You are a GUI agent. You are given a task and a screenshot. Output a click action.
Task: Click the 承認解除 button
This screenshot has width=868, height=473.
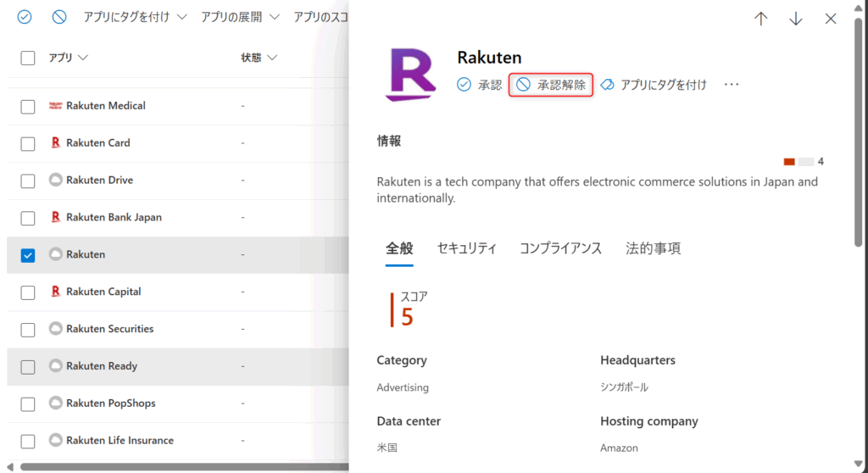tap(551, 85)
